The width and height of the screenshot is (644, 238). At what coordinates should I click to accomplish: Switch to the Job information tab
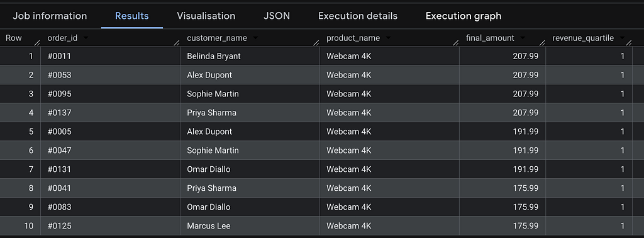(50, 16)
